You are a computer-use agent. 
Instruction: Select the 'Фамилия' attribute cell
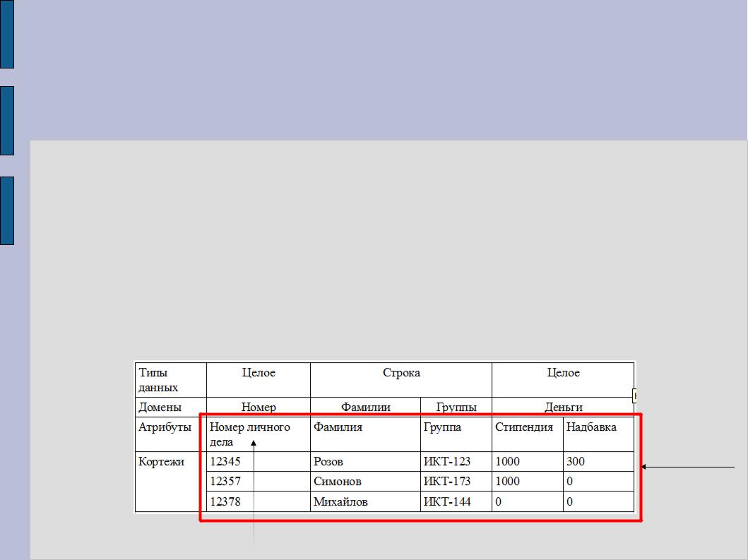(365, 434)
